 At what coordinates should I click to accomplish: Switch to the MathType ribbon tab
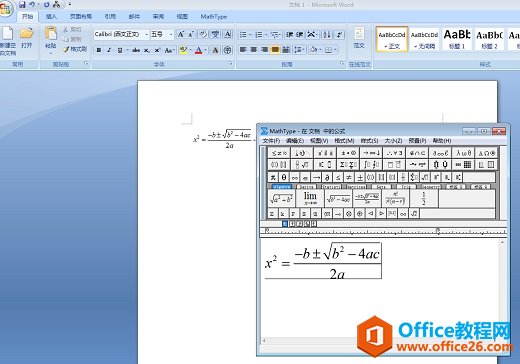coord(214,16)
